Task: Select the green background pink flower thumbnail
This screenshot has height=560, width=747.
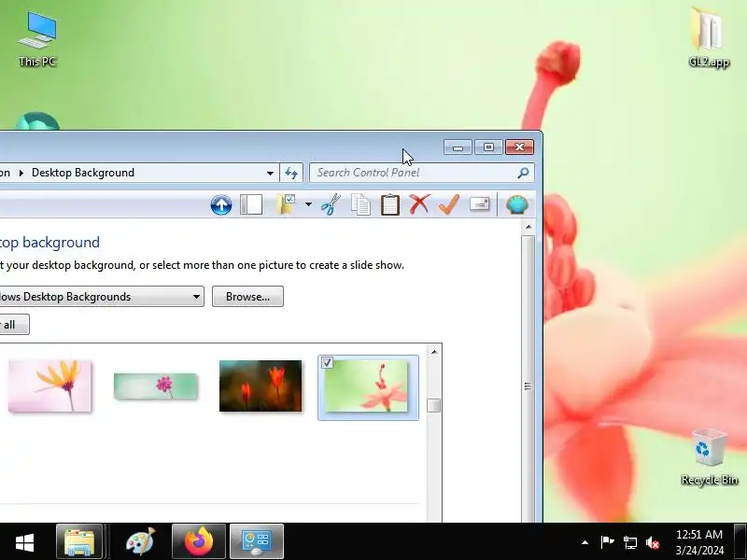Action: [368, 387]
